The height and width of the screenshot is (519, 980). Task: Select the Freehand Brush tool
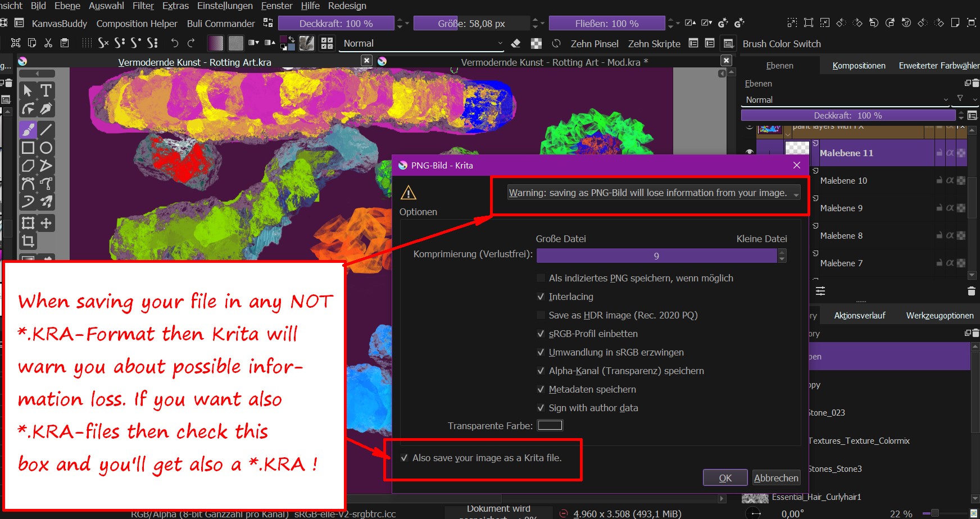point(28,129)
